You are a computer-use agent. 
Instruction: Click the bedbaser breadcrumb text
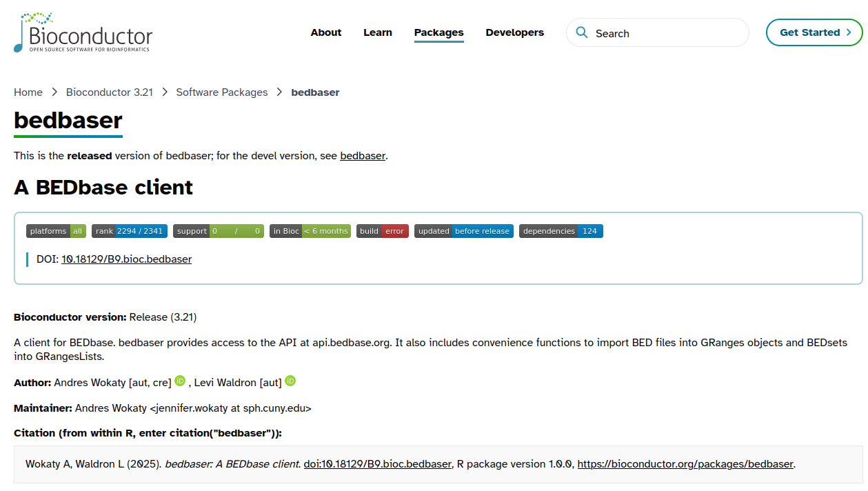tap(315, 92)
